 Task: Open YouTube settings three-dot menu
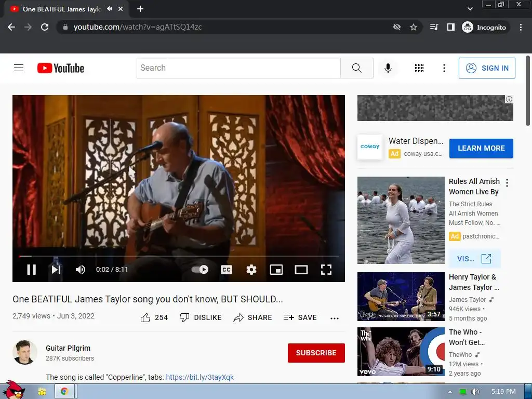[444, 68]
